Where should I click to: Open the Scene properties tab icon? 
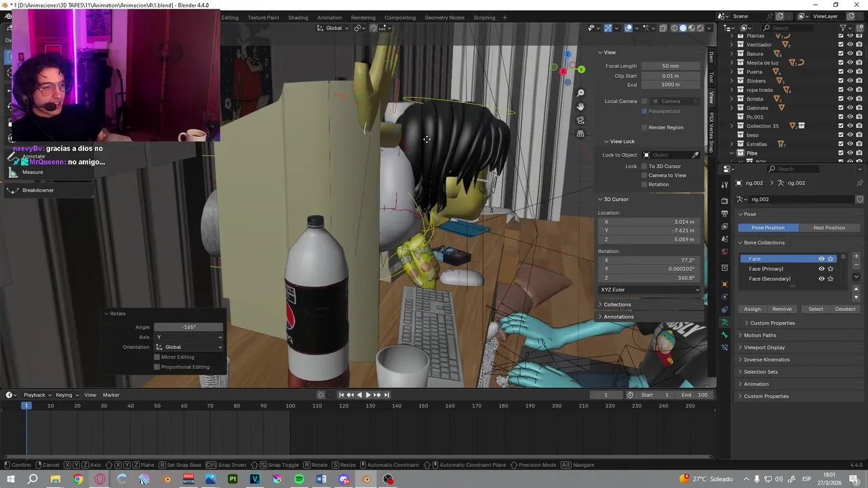click(x=724, y=239)
